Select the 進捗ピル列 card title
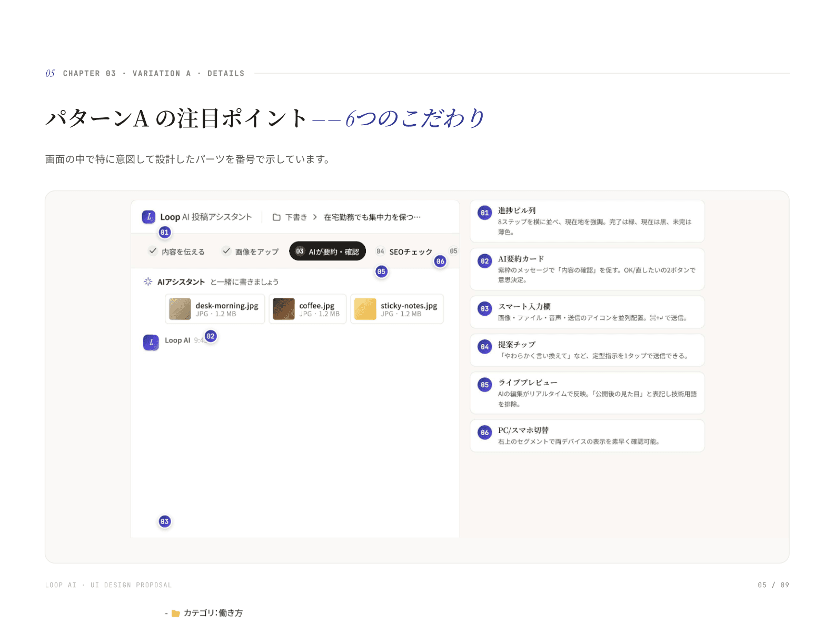The image size is (834, 644). pos(517,210)
